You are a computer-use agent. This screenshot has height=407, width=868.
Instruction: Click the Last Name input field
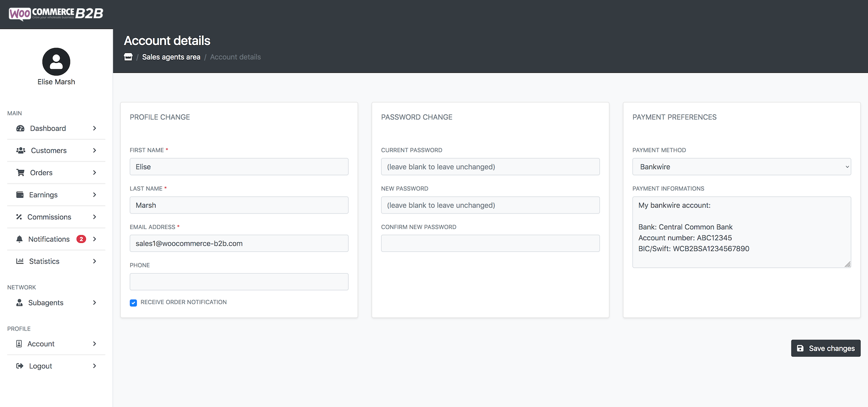coord(239,205)
